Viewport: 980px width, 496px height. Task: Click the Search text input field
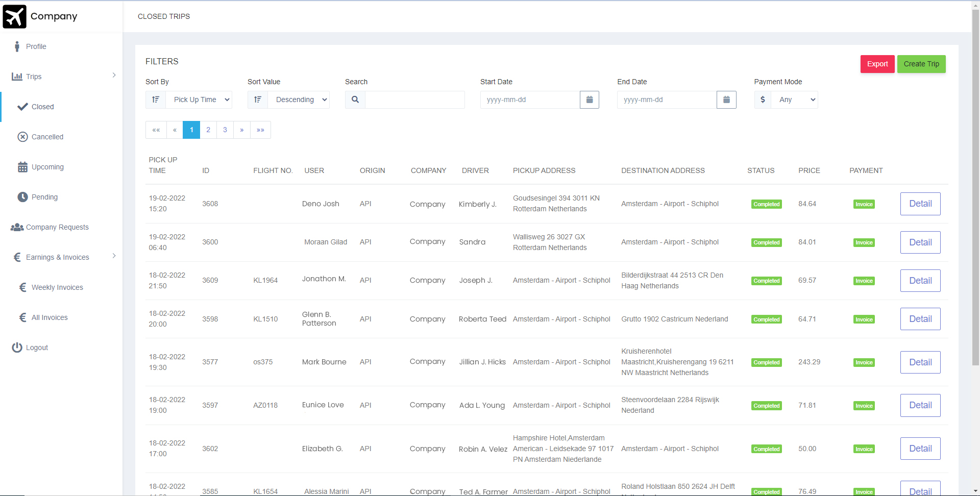click(414, 100)
